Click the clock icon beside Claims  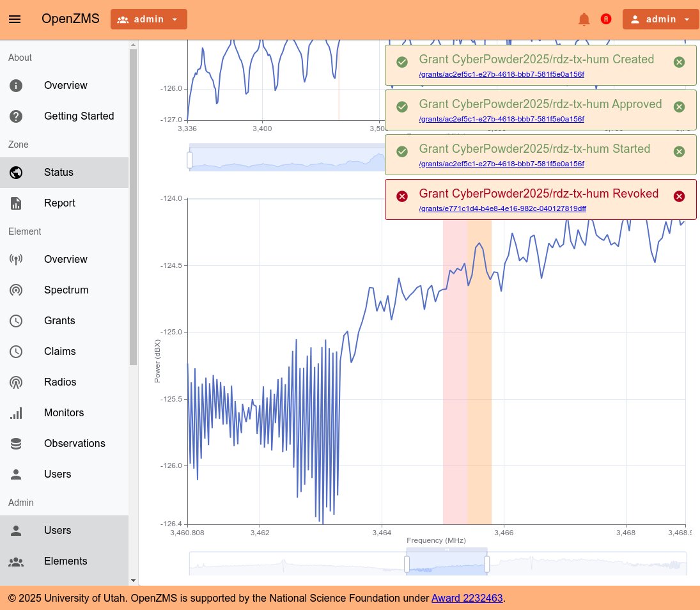pos(16,352)
